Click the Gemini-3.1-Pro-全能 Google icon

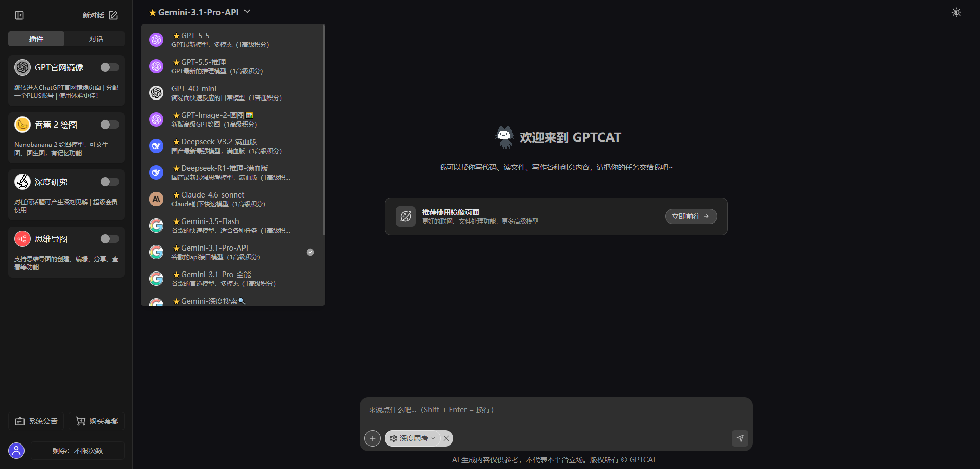click(x=156, y=279)
